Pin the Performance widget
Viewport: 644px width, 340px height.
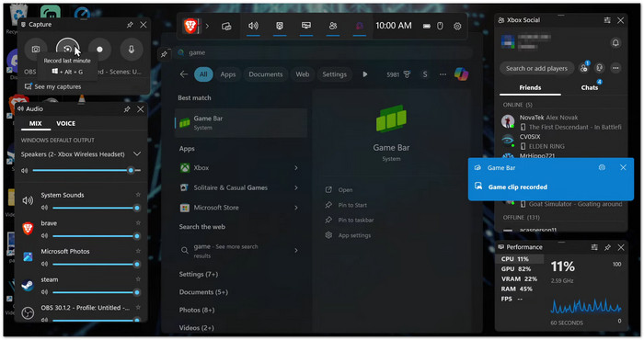pos(607,247)
